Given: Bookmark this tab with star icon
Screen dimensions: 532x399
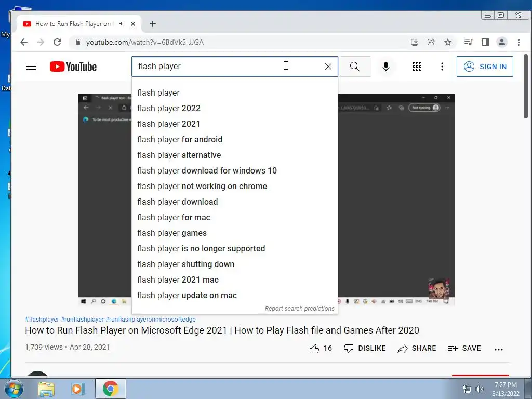Looking at the screenshot, I should [x=448, y=42].
